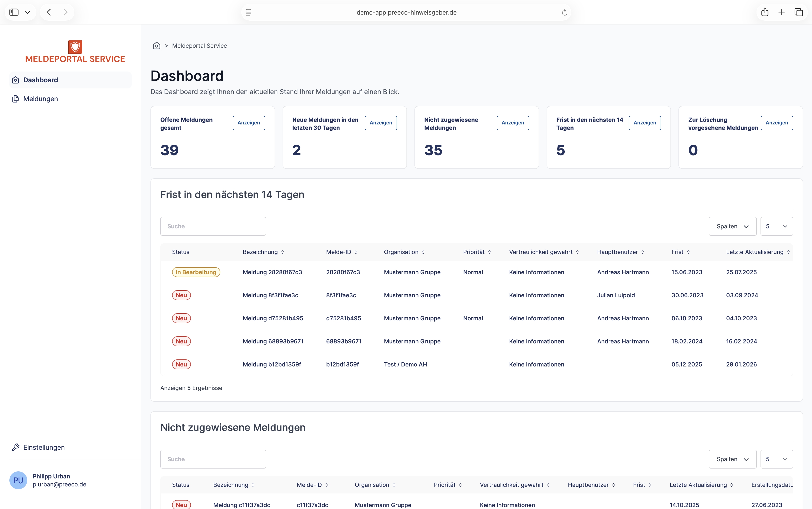812x509 pixels.
Task: Click the browser share icon
Action: click(x=765, y=12)
